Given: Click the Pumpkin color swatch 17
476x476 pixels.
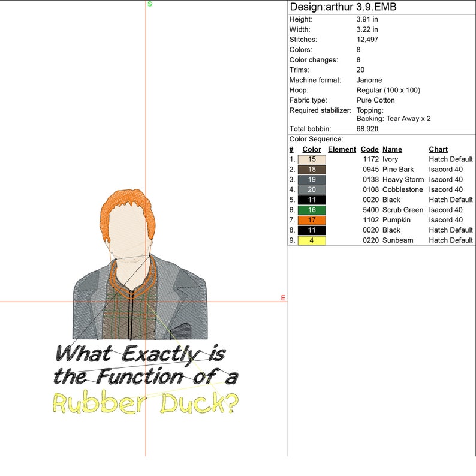Looking at the screenshot, I should click(312, 220).
